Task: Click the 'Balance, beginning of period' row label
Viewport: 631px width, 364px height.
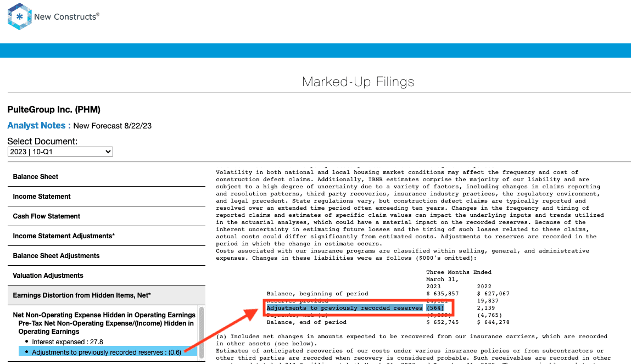Action: tap(317, 294)
